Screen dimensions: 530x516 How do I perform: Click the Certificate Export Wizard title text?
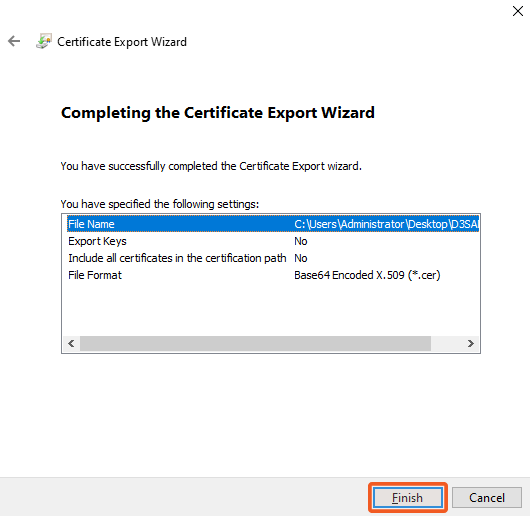(122, 42)
